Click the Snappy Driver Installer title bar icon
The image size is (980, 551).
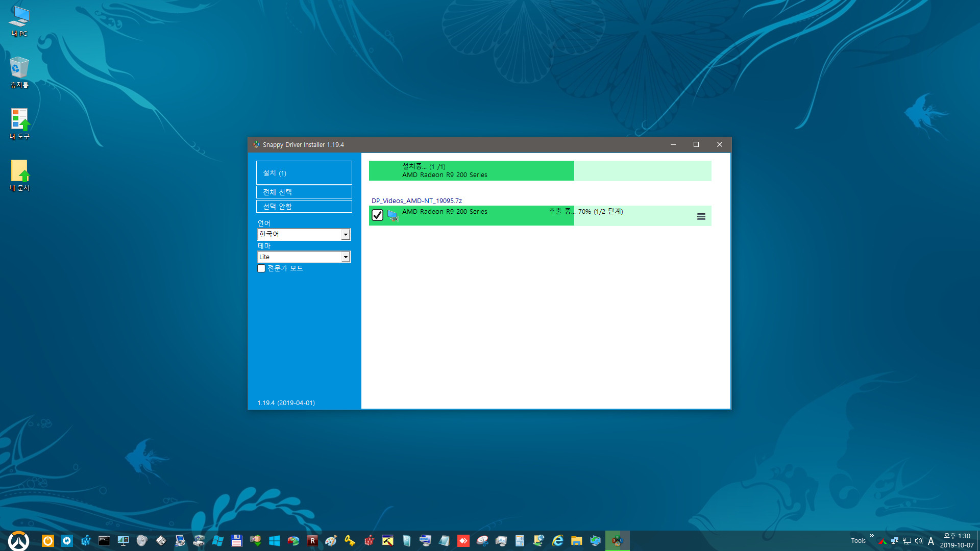point(256,144)
